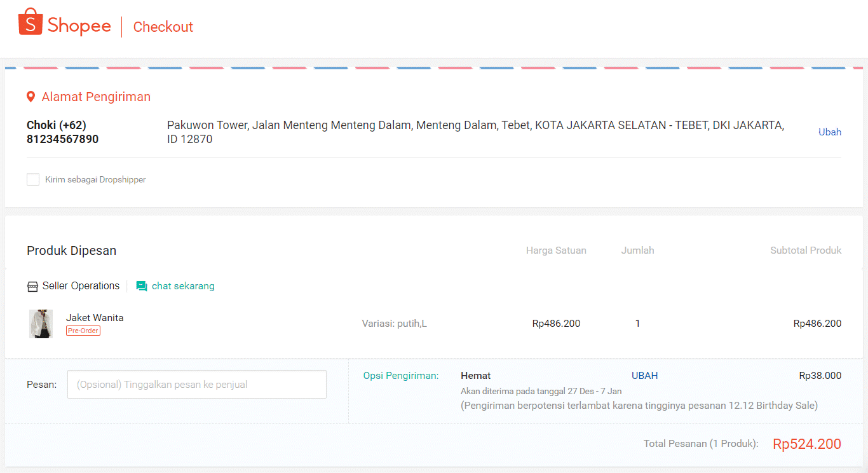Click the Checkout page title

pos(163,27)
